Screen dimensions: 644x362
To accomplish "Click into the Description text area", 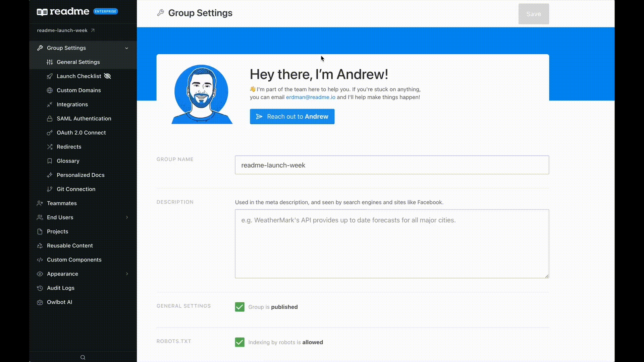I will [392, 244].
